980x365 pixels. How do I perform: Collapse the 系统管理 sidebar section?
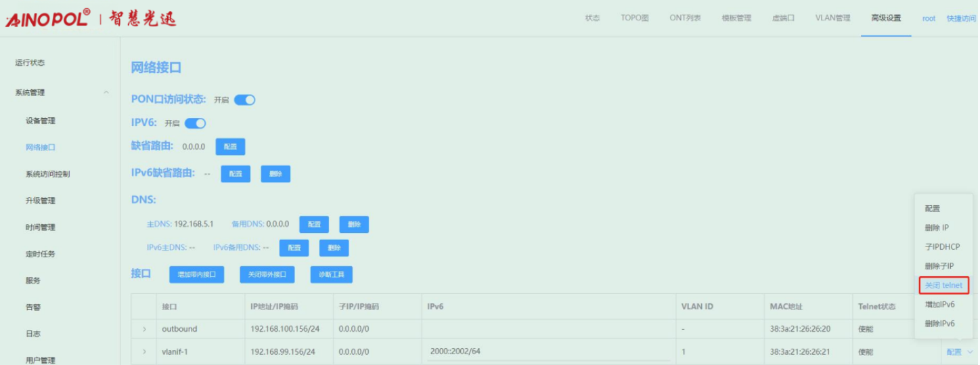[106, 93]
